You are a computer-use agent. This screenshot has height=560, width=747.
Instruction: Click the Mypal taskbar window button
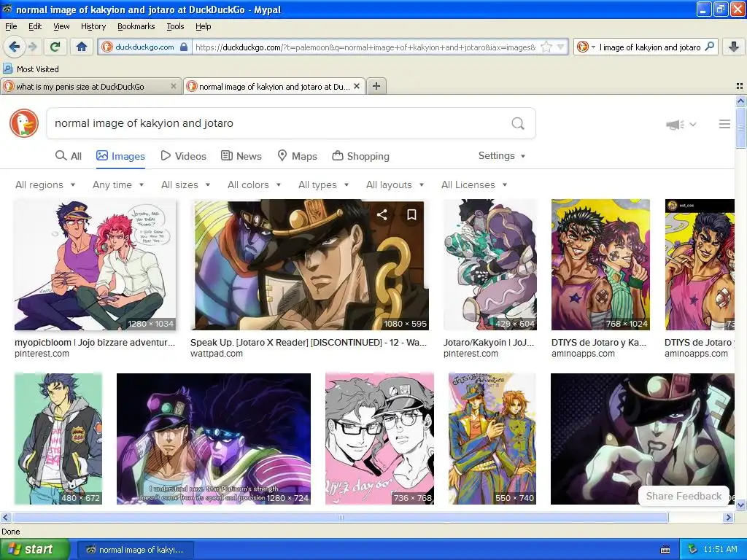(136, 550)
